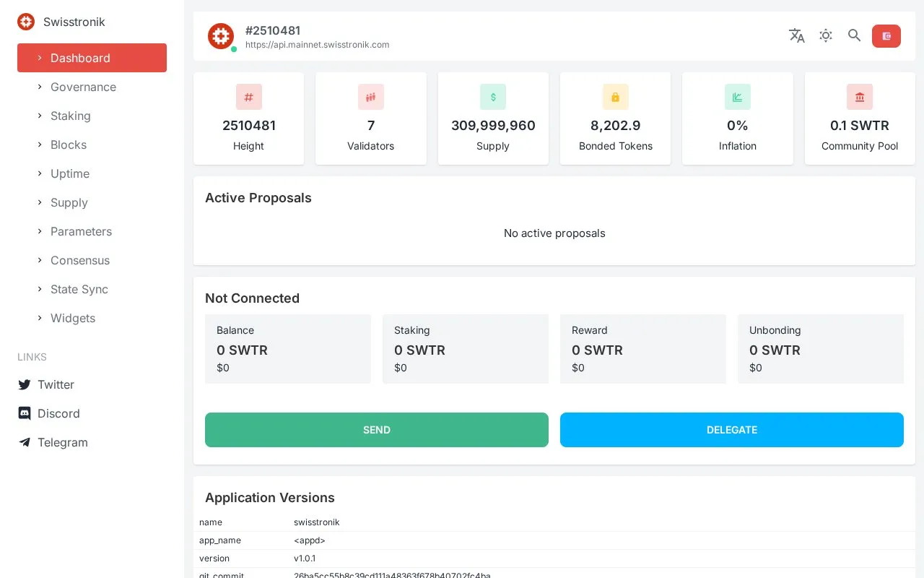
Task: Click the Height hash icon
Action: (x=249, y=97)
